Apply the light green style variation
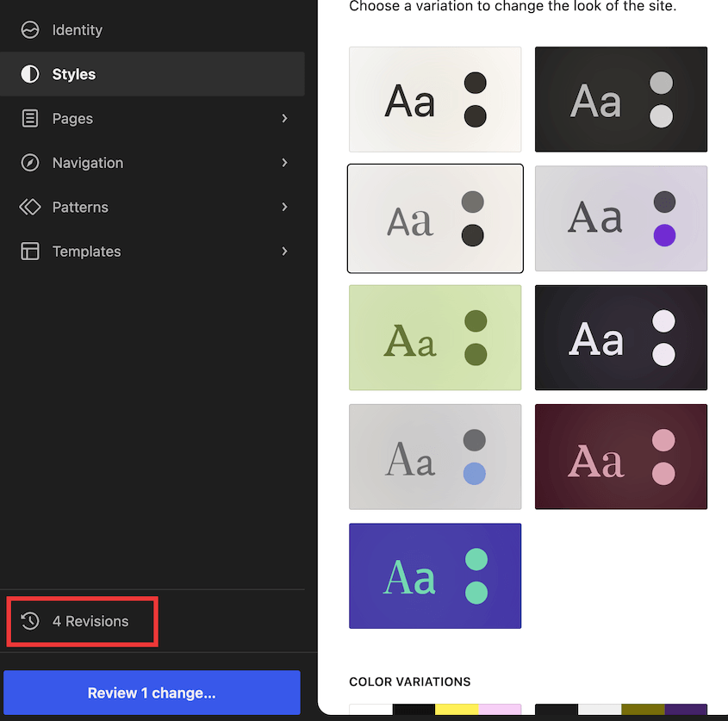The image size is (728, 721). (435, 338)
